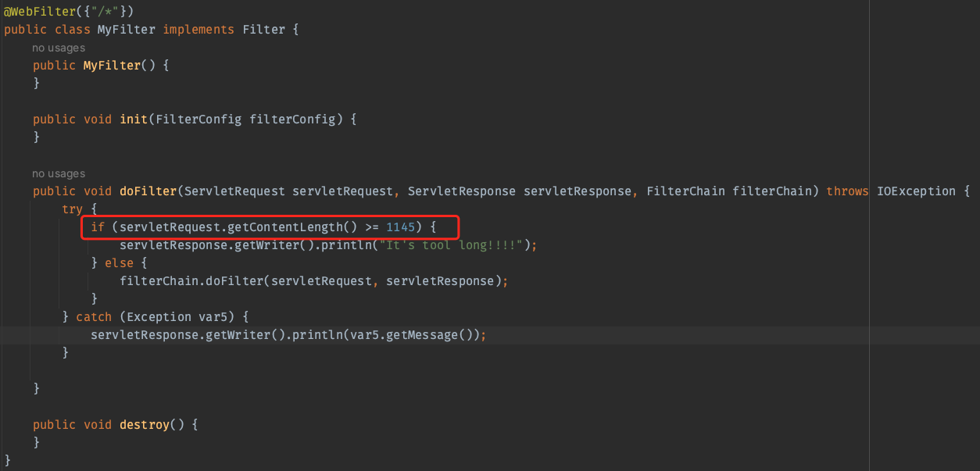Open the no usages hint above doFilter method
Screen dimensions: 980x471
[59, 173]
